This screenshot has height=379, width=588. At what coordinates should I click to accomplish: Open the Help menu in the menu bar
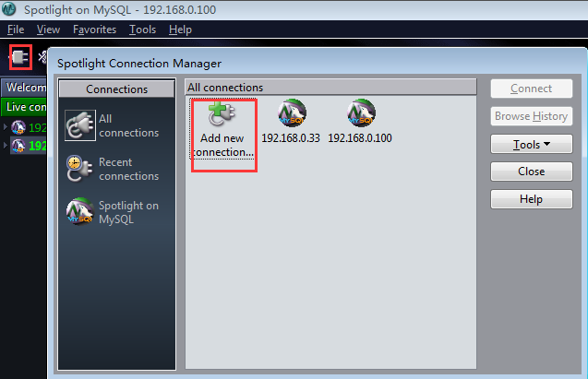180,30
